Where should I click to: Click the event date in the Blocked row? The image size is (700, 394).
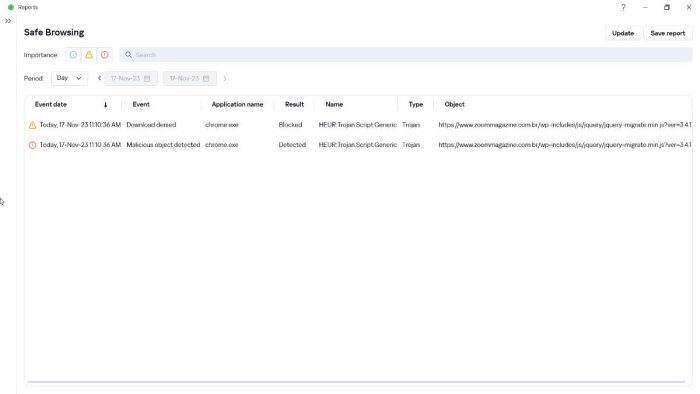(x=80, y=125)
